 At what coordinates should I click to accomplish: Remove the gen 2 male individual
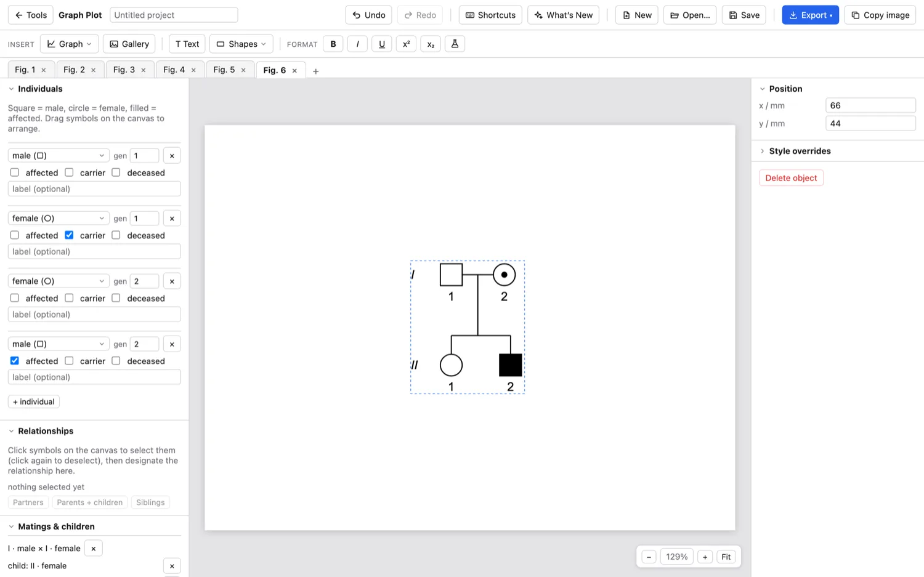pyautogui.click(x=172, y=344)
